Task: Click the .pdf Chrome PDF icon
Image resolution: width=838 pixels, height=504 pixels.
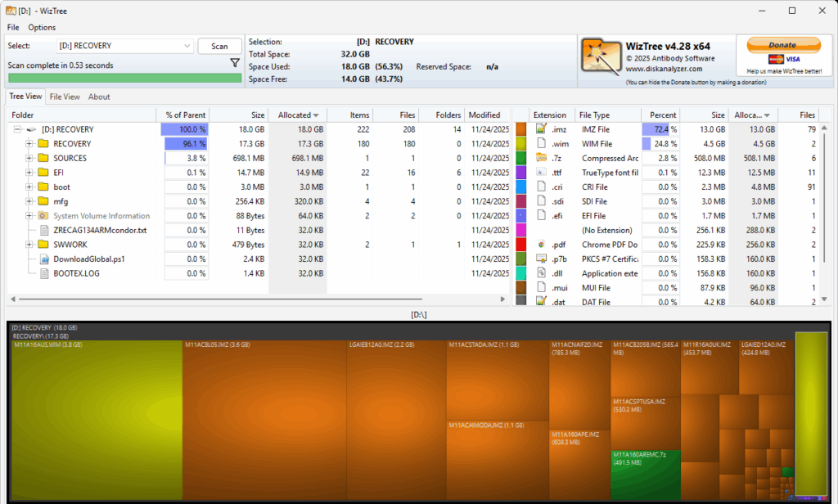Action: coord(540,245)
